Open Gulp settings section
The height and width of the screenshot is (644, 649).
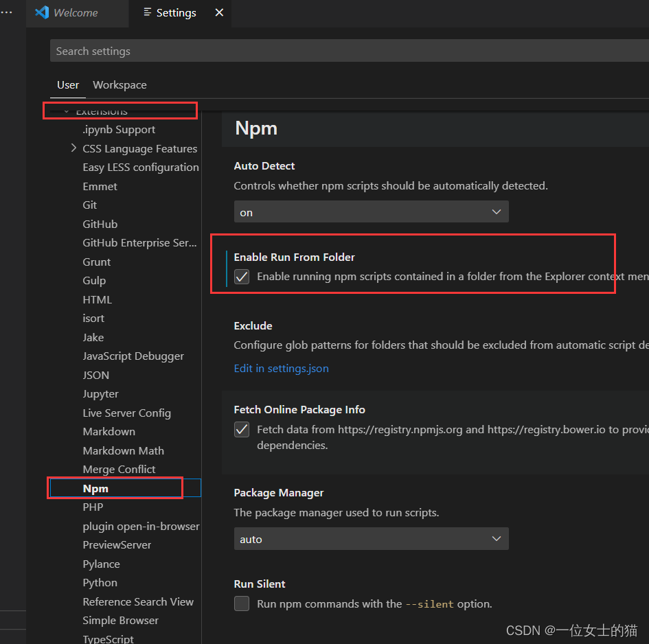coord(94,281)
